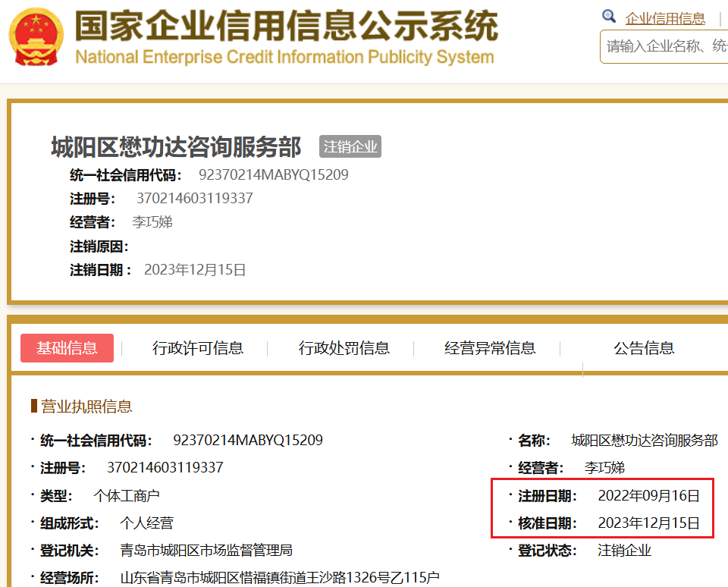Click the company name heading 城阳区懋功达咨询服务部
This screenshot has height=587, width=728.
pyautogui.click(x=176, y=146)
